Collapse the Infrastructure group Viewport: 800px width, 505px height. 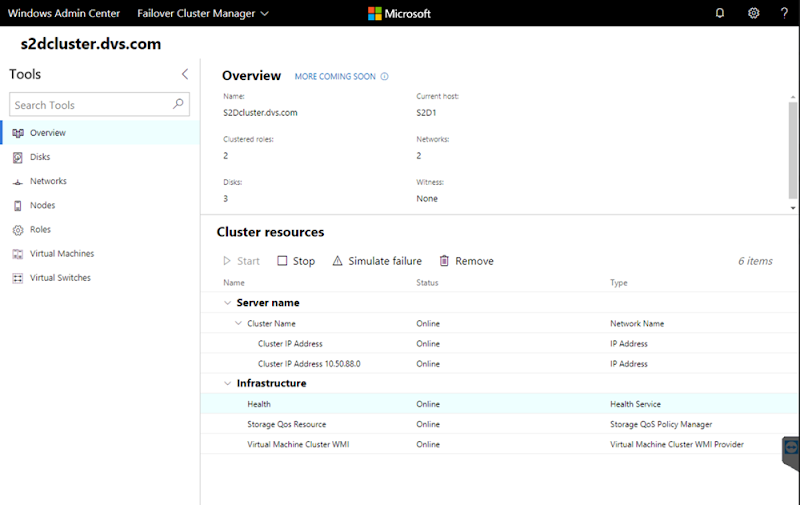coord(228,383)
